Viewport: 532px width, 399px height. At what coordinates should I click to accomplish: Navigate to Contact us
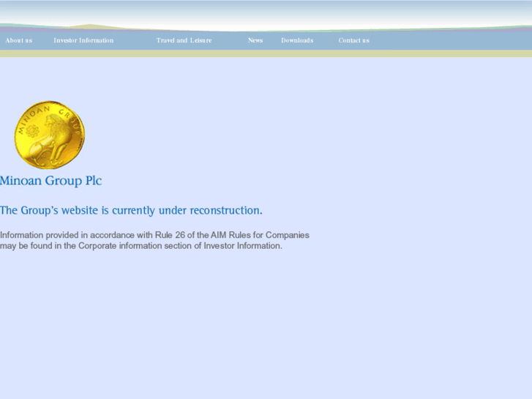click(x=354, y=40)
